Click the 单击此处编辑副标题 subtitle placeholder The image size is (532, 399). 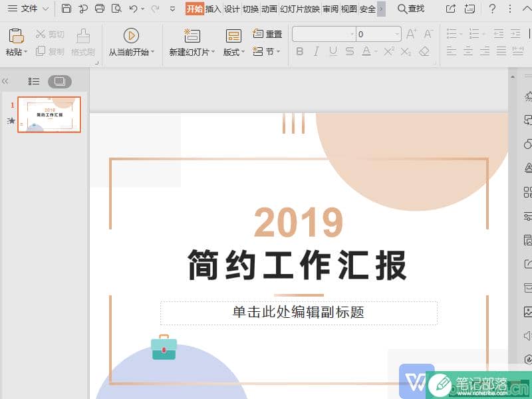click(299, 313)
